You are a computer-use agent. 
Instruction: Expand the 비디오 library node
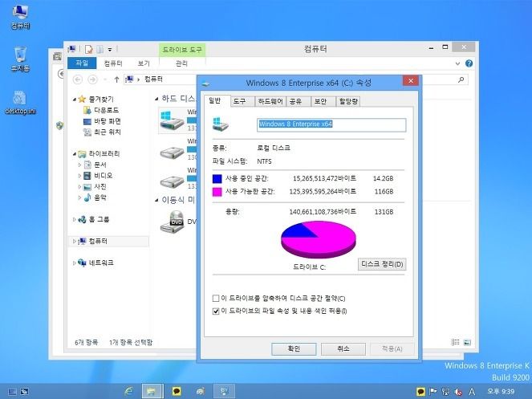(x=79, y=176)
